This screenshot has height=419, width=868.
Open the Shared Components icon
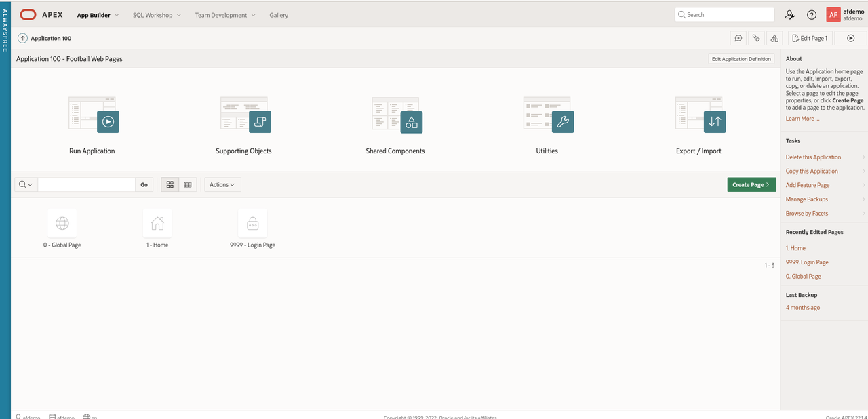click(x=395, y=115)
